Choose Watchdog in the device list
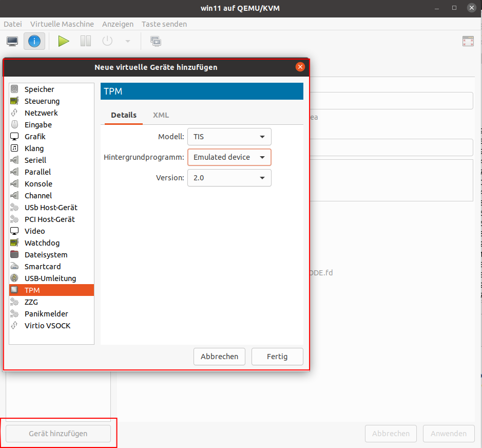482x448 pixels. [42, 243]
